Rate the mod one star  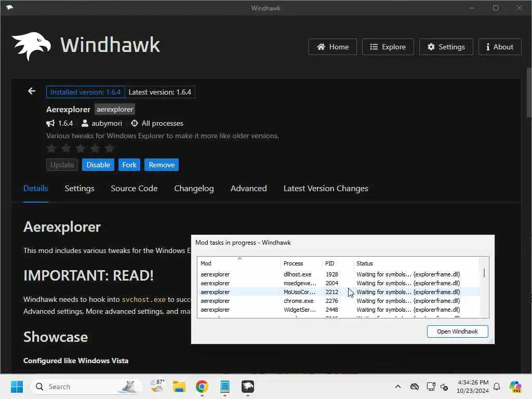[x=51, y=148]
